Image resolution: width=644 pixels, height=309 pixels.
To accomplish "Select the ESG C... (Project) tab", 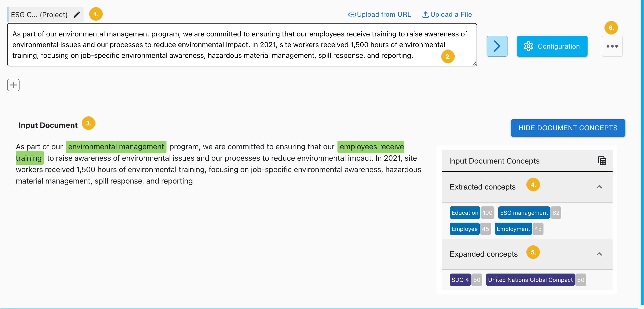I will [x=39, y=15].
